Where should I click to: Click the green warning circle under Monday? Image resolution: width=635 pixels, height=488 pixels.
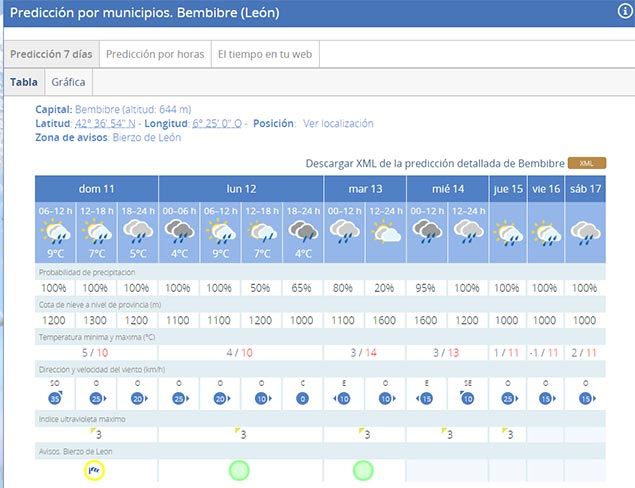point(238,469)
